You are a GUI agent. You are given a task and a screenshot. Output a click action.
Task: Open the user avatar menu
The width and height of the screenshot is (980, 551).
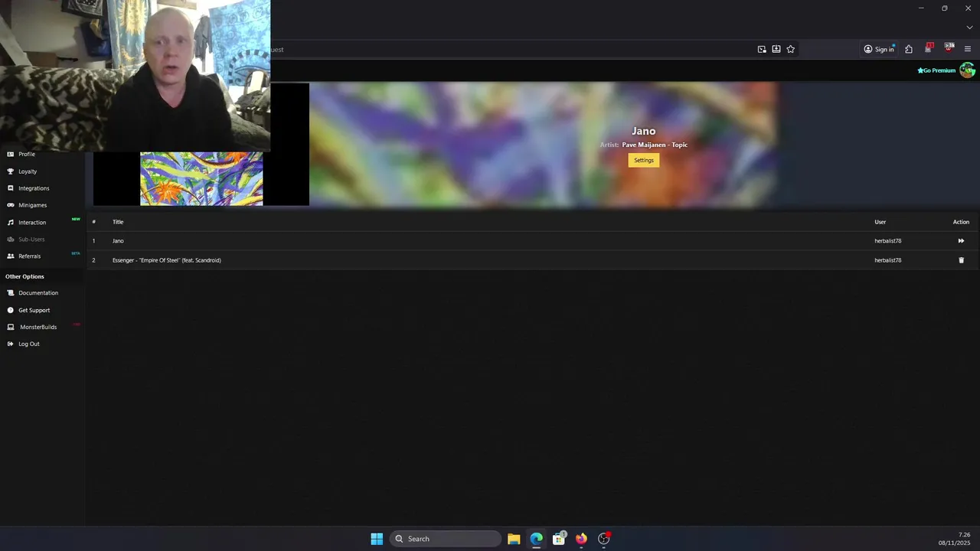click(x=968, y=70)
